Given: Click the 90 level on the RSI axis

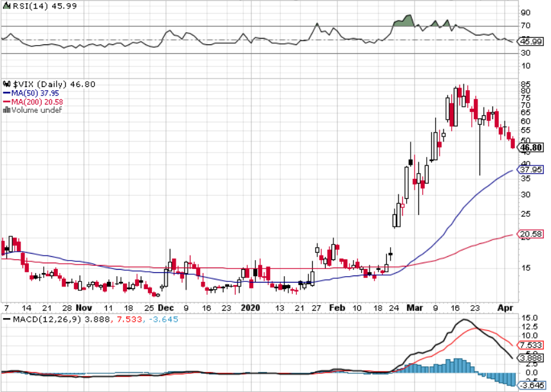Looking at the screenshot, I should pos(526,13).
